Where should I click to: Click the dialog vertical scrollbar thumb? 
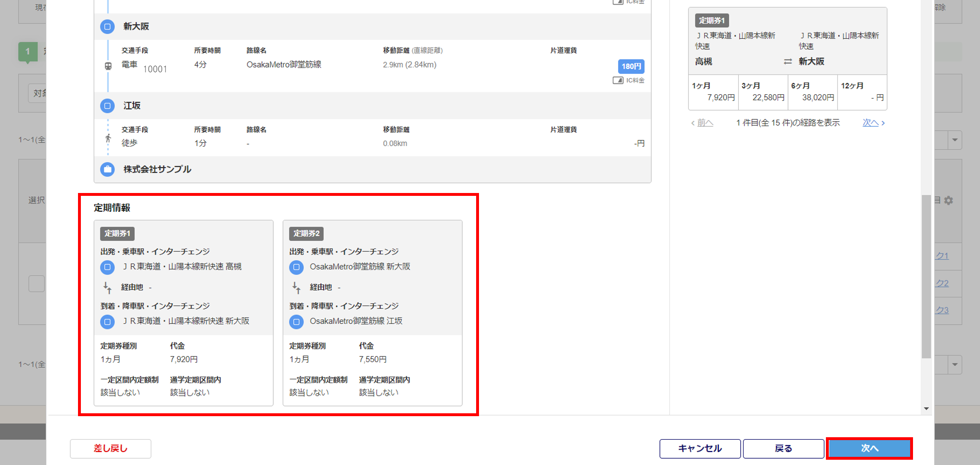[x=926, y=276]
